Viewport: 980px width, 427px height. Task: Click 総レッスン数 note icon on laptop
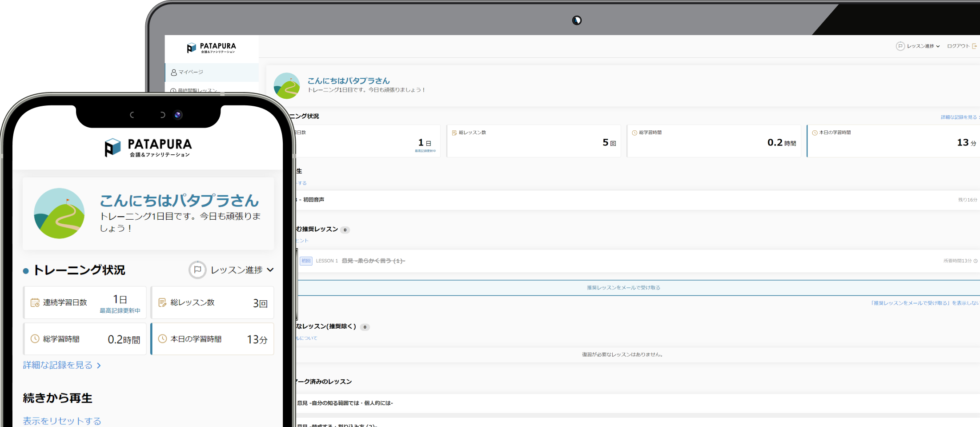tap(454, 133)
